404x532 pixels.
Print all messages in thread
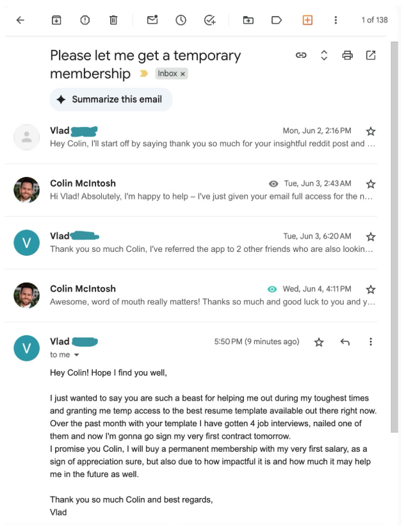tap(348, 55)
